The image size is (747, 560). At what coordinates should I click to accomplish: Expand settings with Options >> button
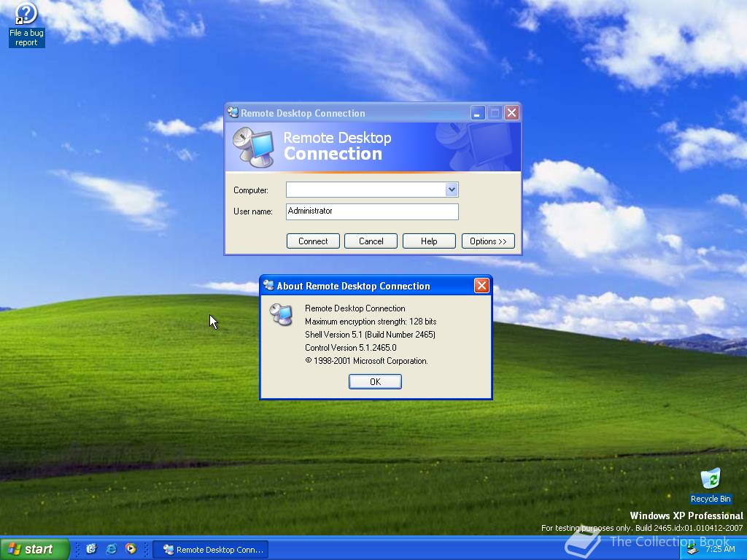coord(488,241)
